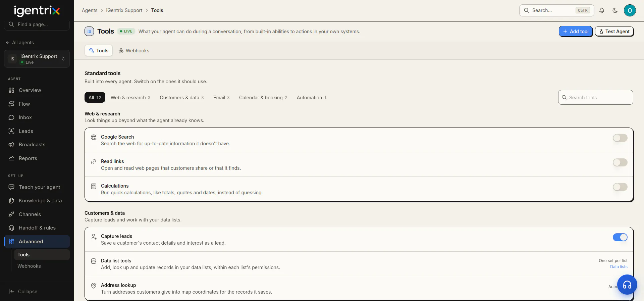Open Advanced in the sidebar
Viewport: 644px width, 301px height.
point(37,242)
